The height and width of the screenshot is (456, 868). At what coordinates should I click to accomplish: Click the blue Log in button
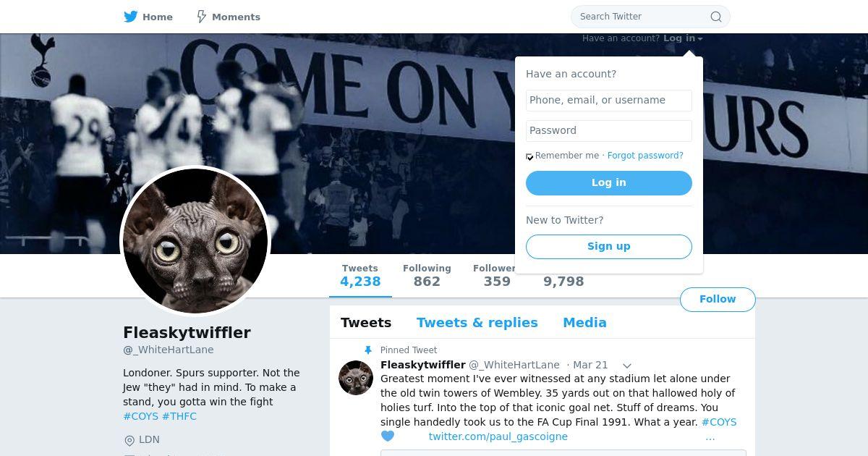click(x=609, y=183)
